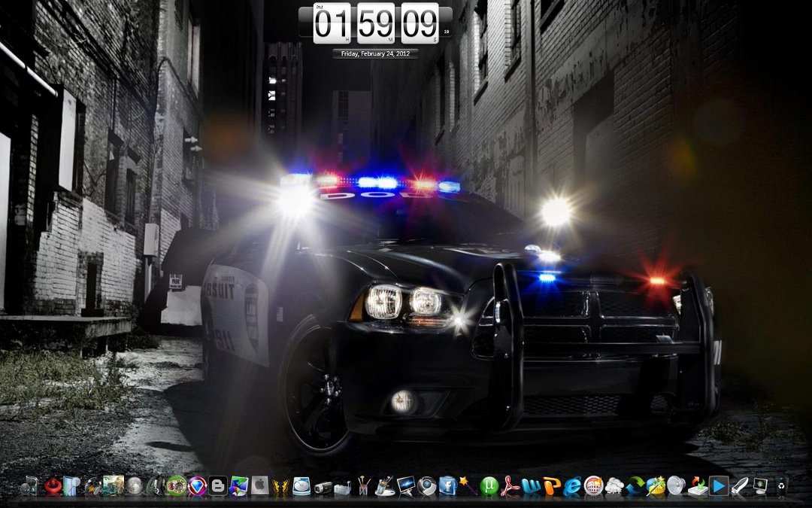The width and height of the screenshot is (812, 508).
Task: Click the date Friday, February 24, 2012
Action: click(x=375, y=53)
